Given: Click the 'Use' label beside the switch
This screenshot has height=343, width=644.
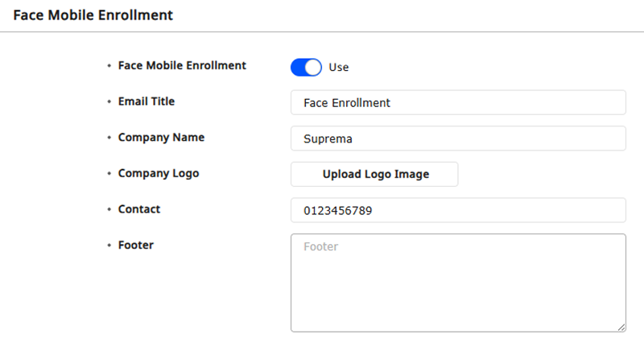Looking at the screenshot, I should (x=339, y=67).
